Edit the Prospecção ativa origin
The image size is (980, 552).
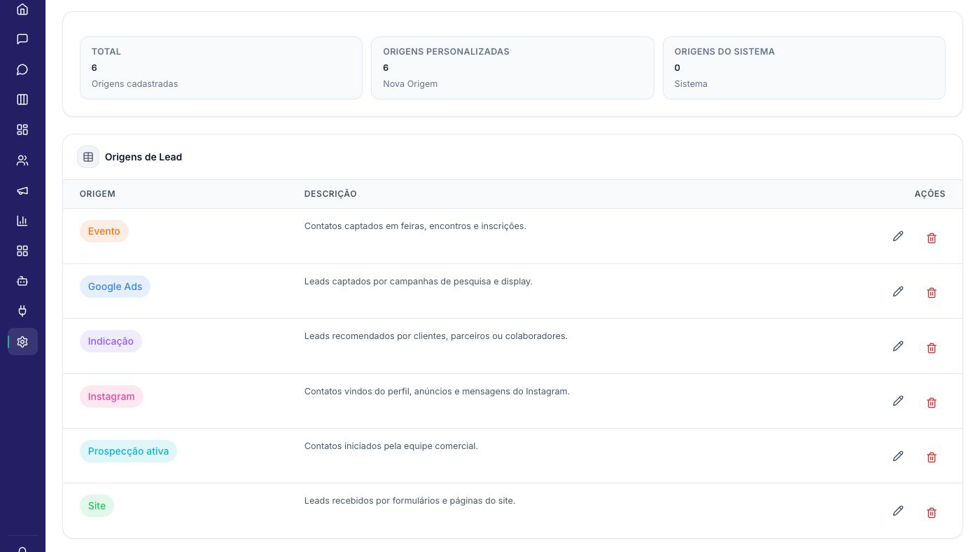coord(898,456)
